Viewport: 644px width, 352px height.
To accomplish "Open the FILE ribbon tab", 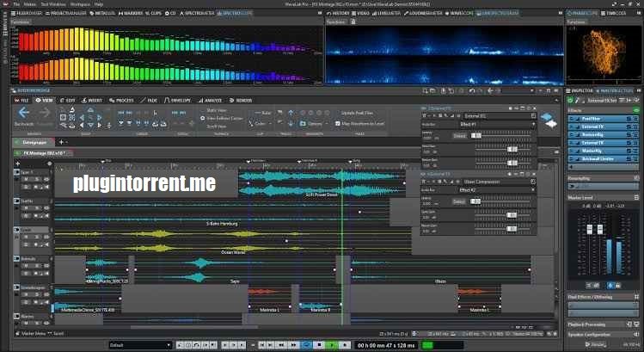I will tap(21, 101).
